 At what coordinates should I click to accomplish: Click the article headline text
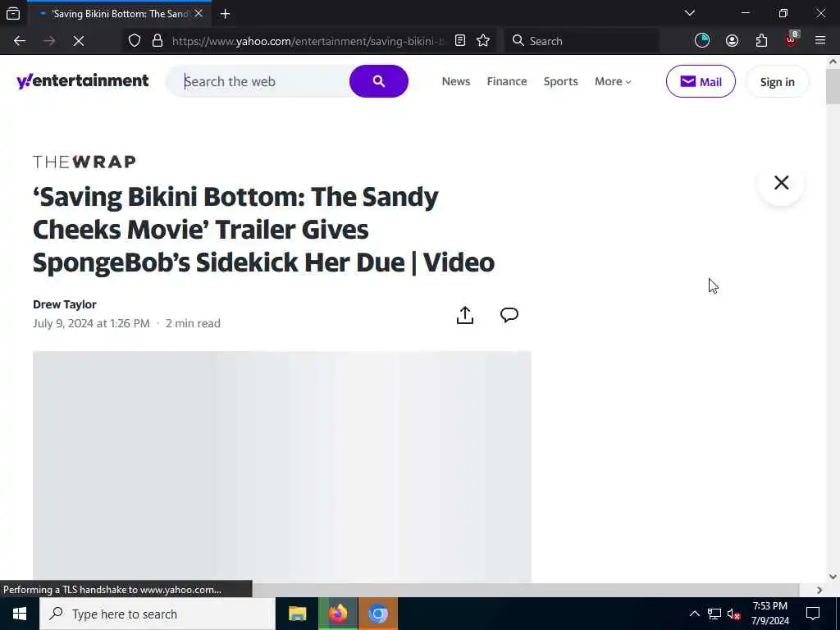click(263, 230)
